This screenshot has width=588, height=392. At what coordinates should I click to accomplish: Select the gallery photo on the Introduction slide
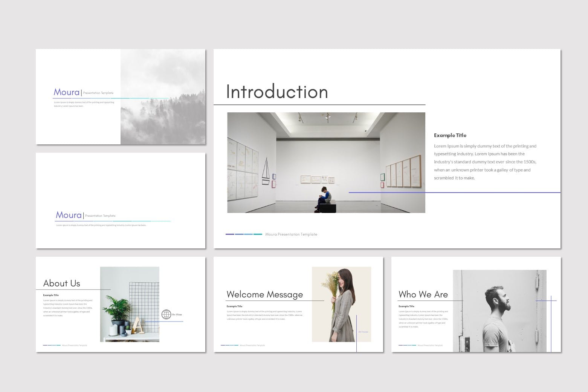(x=326, y=162)
